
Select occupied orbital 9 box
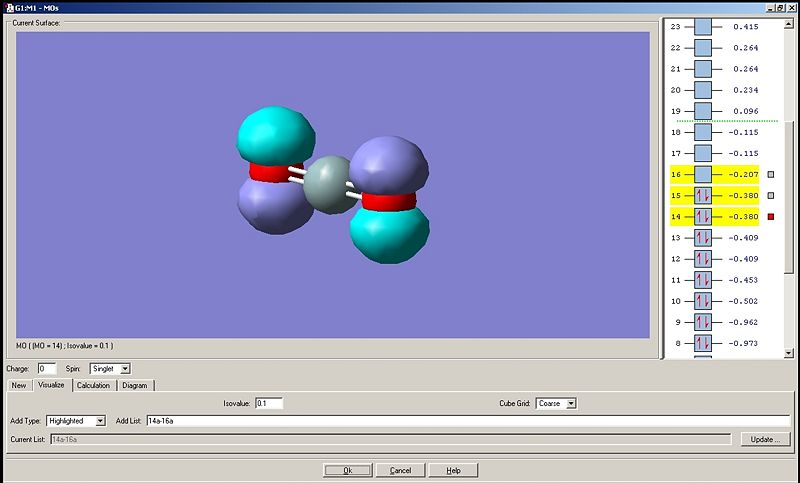(703, 323)
